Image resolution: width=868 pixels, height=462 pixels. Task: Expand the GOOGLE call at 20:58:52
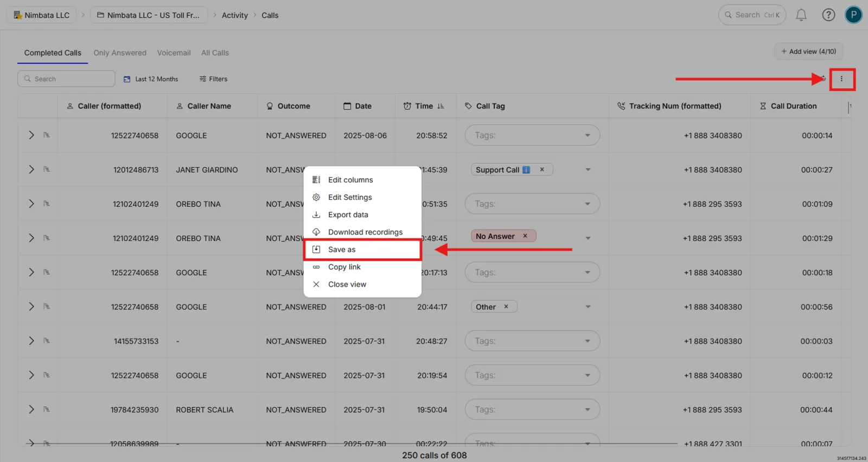point(31,135)
